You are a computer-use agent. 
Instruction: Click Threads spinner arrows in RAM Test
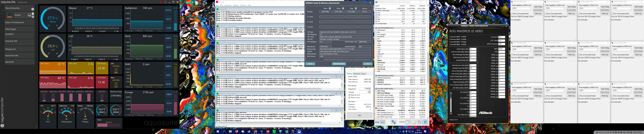click(x=370, y=92)
